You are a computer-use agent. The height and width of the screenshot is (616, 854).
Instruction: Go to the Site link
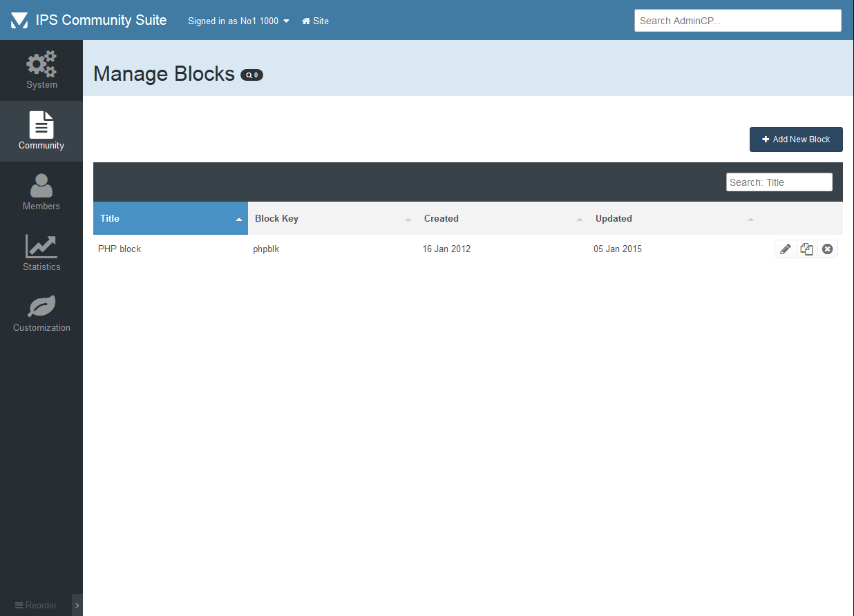pos(315,21)
